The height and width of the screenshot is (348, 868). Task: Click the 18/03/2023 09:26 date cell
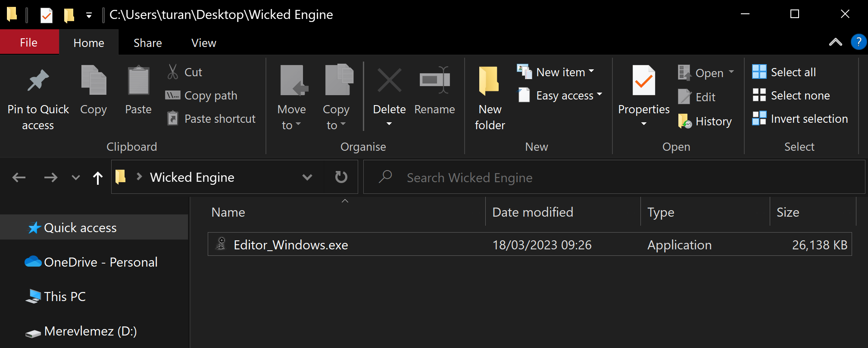[542, 245]
